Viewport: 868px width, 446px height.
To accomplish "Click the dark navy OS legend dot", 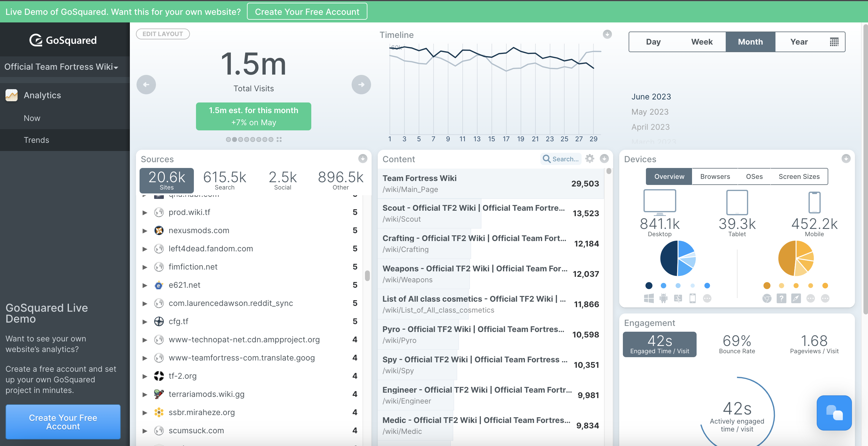I will click(x=649, y=286).
